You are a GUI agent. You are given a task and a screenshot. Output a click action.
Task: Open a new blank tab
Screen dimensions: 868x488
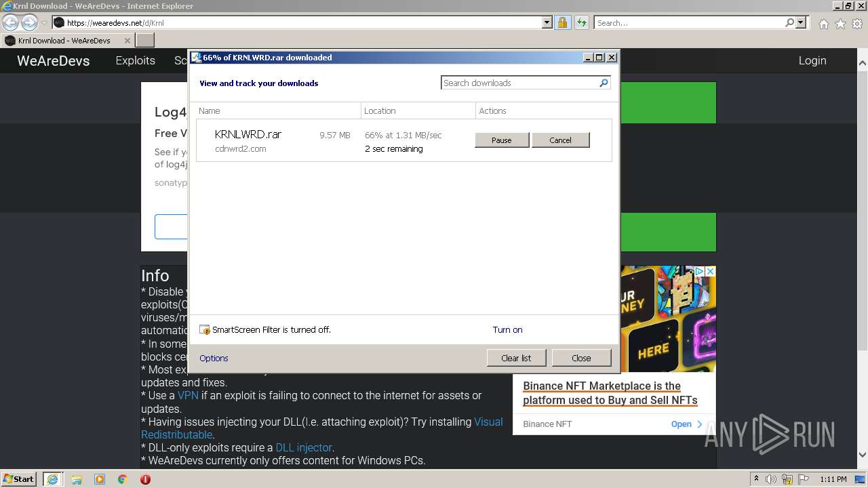145,41
